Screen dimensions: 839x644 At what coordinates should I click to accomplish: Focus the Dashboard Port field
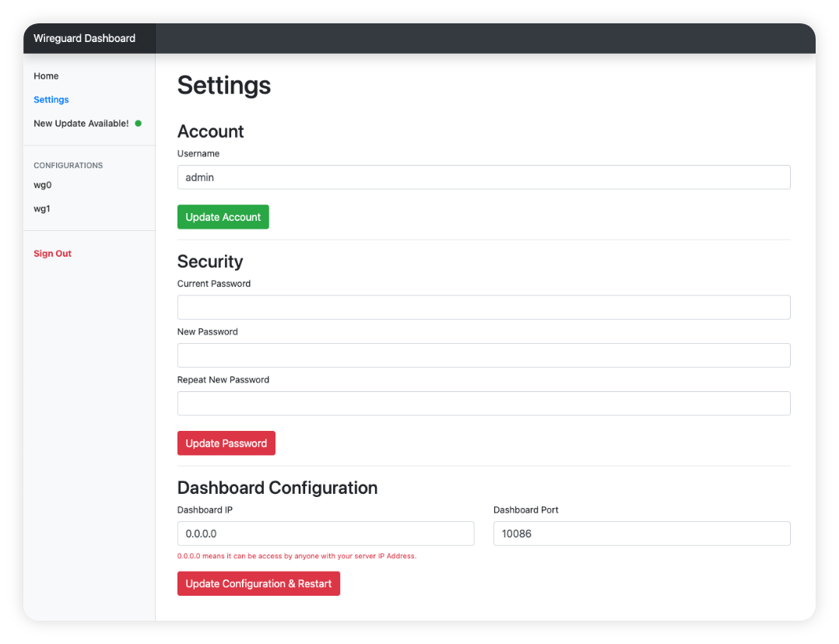click(641, 534)
